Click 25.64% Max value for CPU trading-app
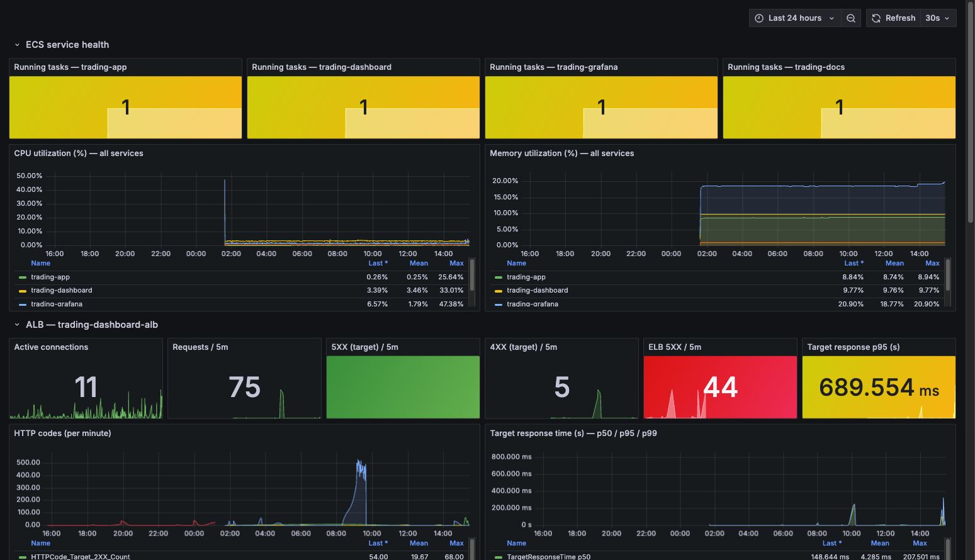 coord(451,277)
